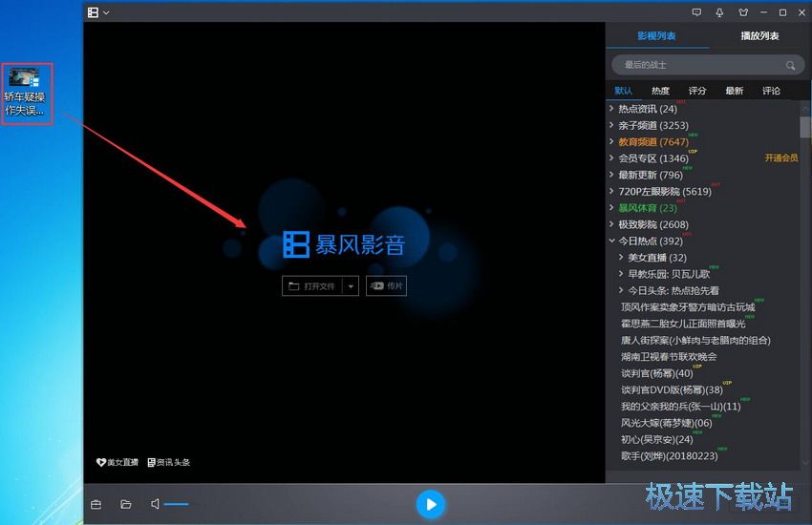Select the 最新 sort tab
The image size is (812, 525).
pos(735,91)
